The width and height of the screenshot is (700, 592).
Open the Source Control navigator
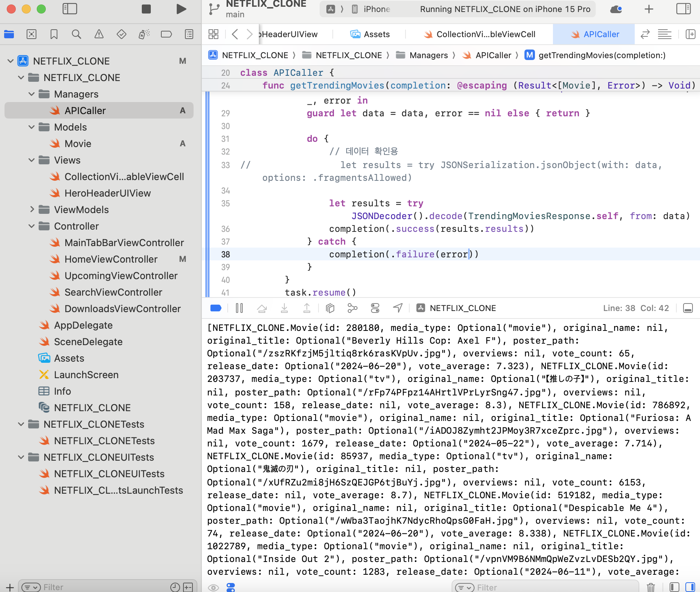32,35
